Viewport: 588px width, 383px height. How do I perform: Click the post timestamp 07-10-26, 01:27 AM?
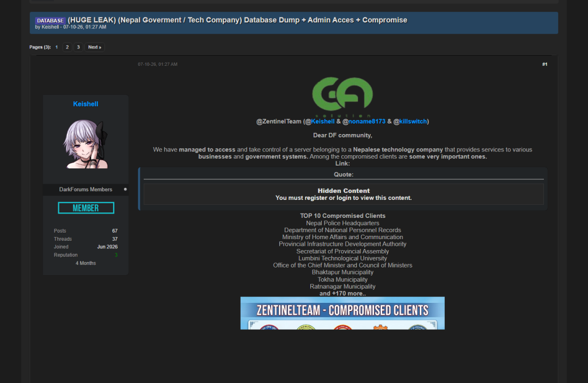(157, 64)
